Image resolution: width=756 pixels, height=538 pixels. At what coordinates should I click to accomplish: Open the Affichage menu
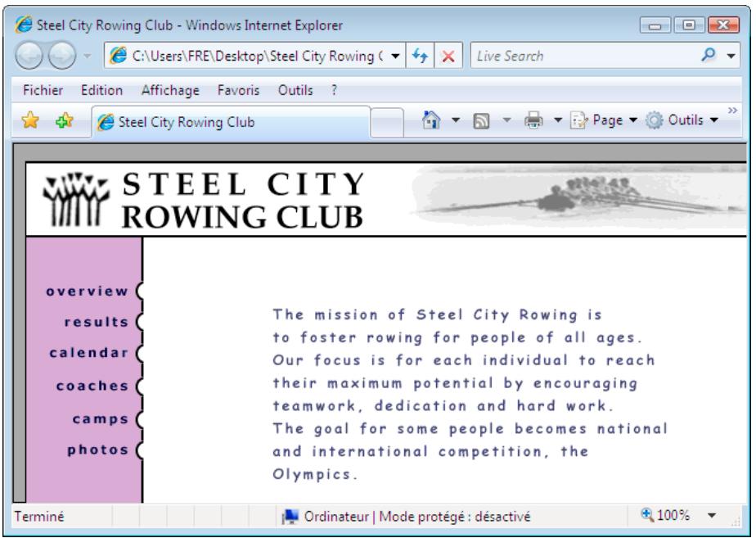coord(170,90)
